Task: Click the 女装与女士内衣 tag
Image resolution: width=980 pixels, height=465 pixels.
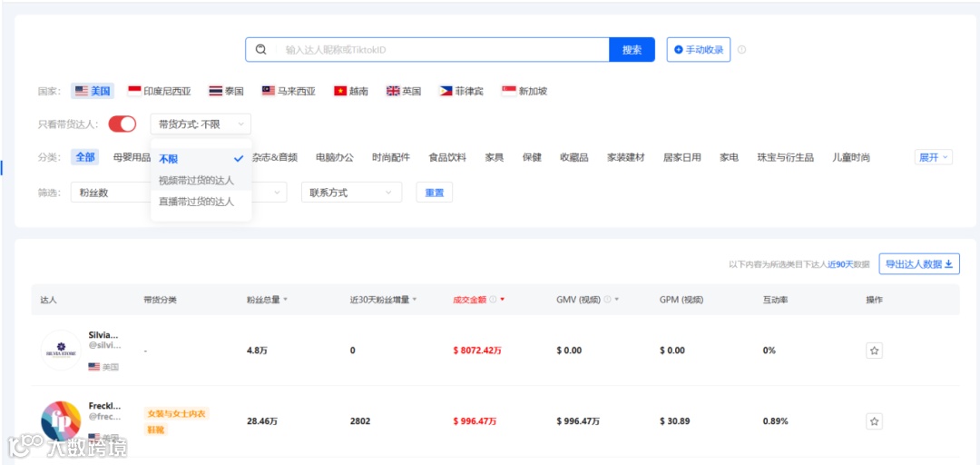Action: (176, 413)
